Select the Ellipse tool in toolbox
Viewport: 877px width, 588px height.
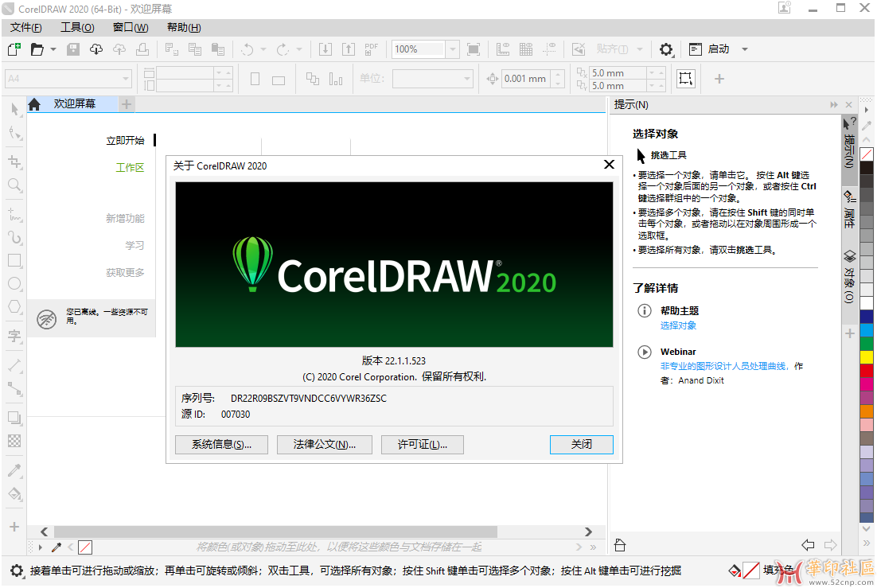14,283
